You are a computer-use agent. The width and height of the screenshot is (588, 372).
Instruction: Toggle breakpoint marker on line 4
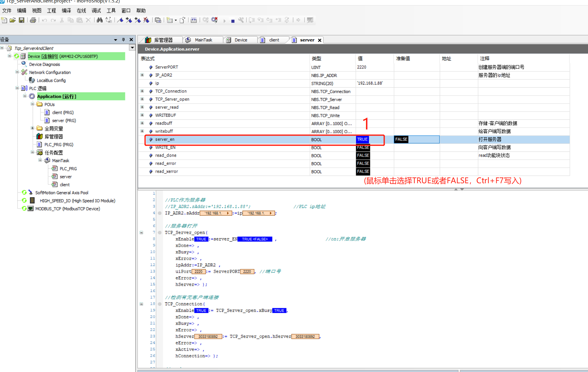click(160, 213)
